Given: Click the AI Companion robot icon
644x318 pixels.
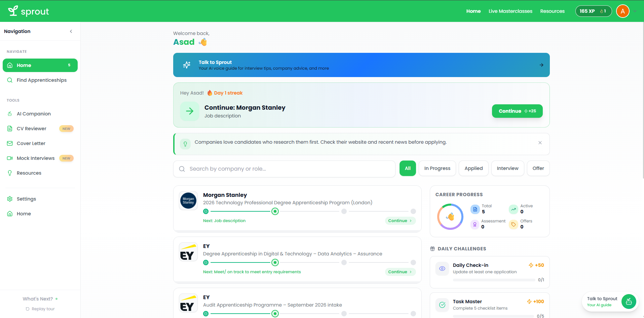Looking at the screenshot, I should [x=10, y=114].
